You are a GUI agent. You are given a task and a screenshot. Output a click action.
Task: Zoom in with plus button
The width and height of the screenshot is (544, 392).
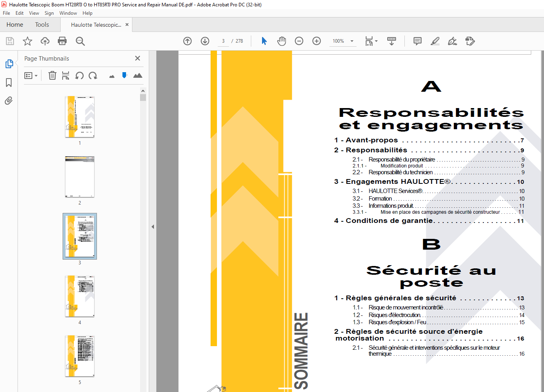317,41
